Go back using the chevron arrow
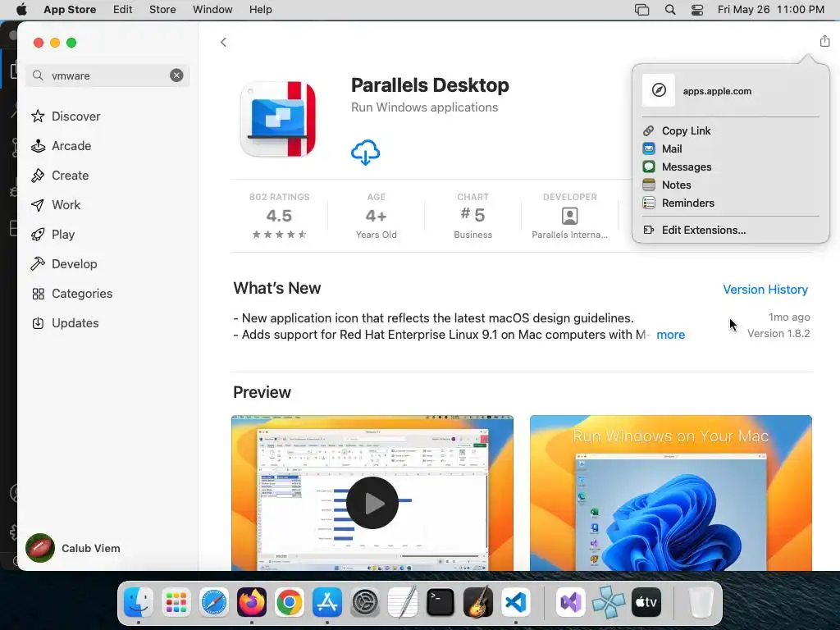840x630 pixels. [223, 42]
